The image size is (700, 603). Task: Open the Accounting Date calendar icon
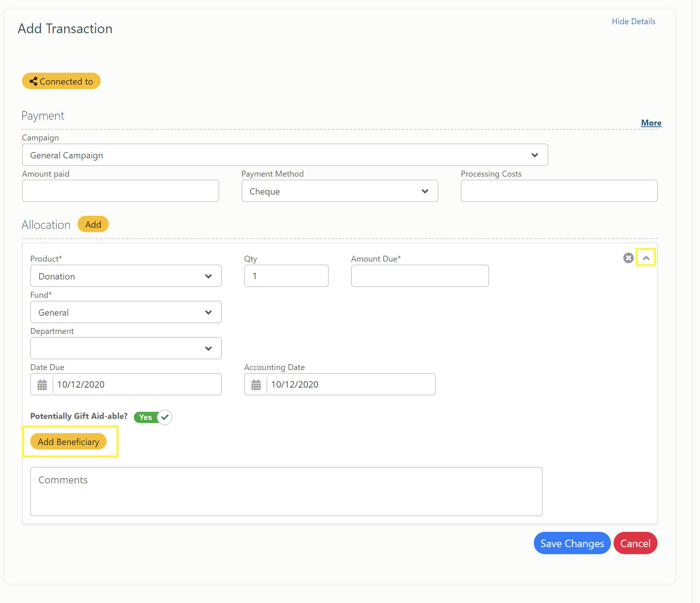tap(256, 385)
